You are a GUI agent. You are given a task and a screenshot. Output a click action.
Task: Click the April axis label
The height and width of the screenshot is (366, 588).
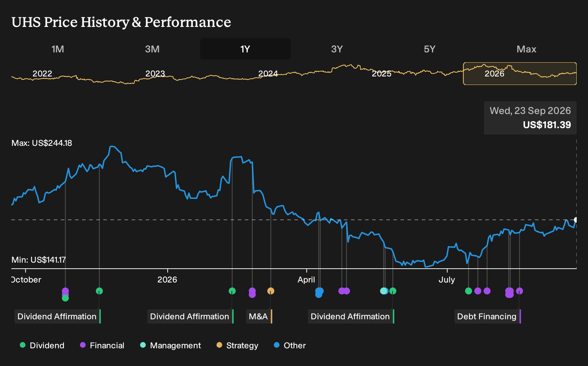306,280
